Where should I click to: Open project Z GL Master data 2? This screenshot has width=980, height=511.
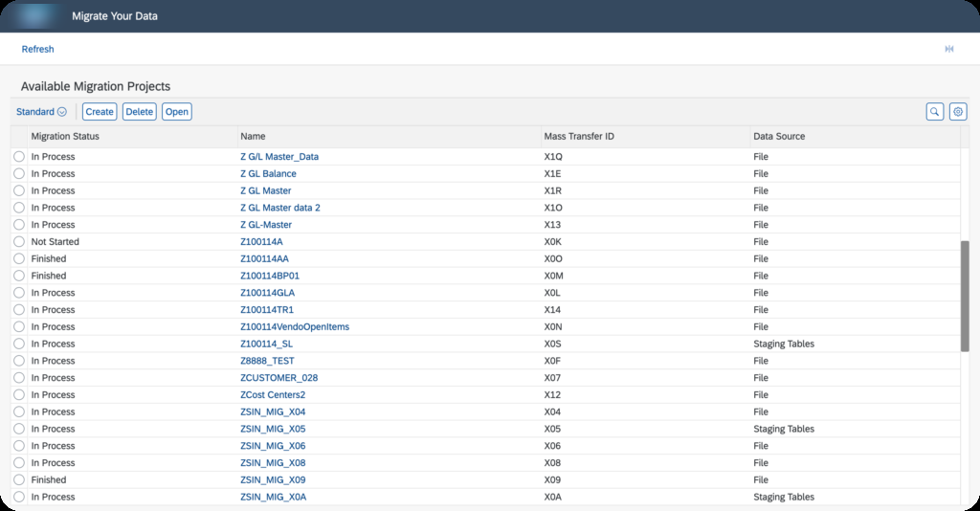280,208
